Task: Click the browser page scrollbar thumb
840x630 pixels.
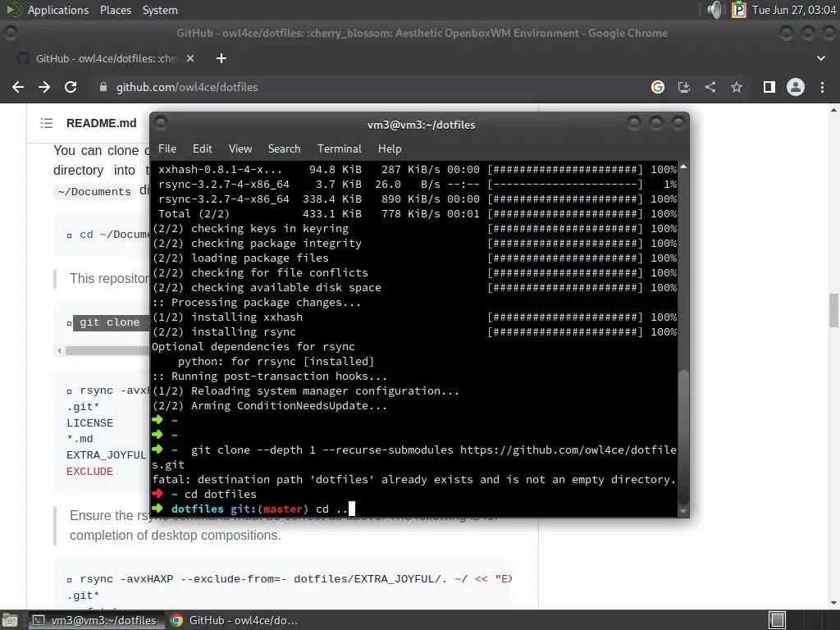Action: coord(833,310)
